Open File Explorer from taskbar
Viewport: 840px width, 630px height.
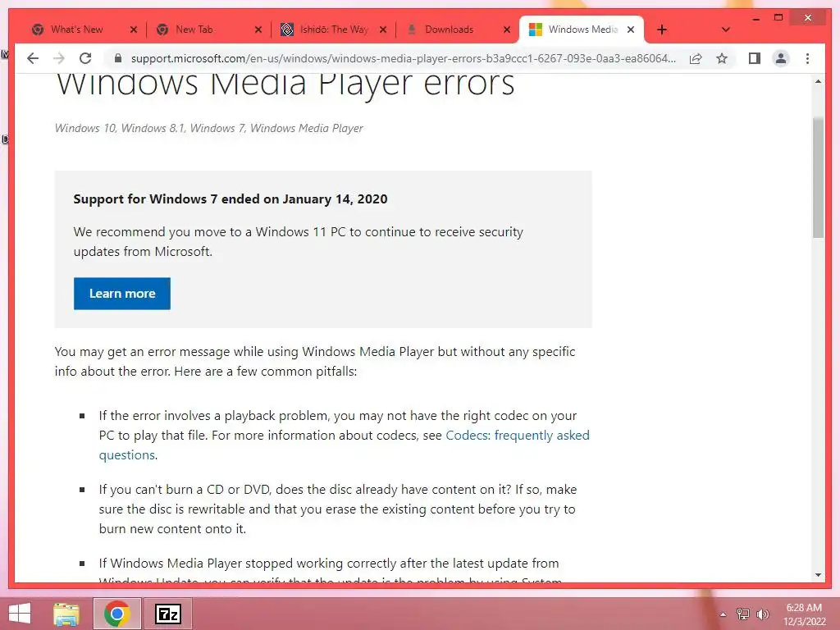pyautogui.click(x=66, y=614)
